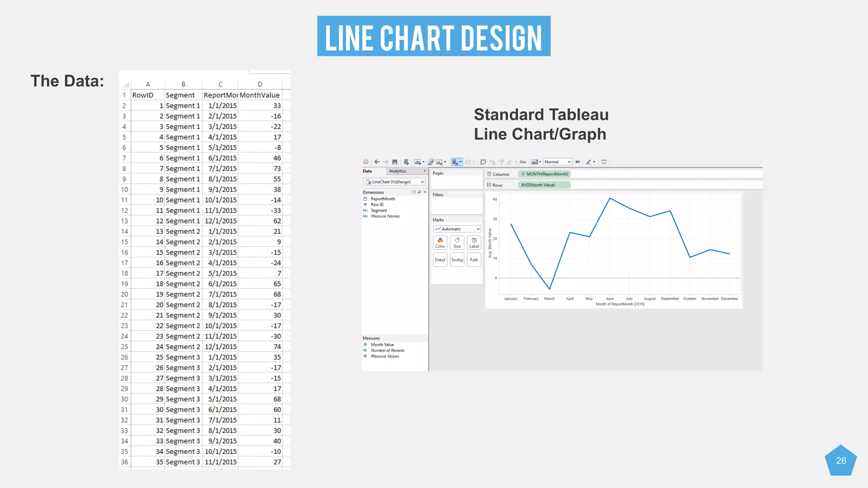Click the Group Members paperclip icon

509,162
